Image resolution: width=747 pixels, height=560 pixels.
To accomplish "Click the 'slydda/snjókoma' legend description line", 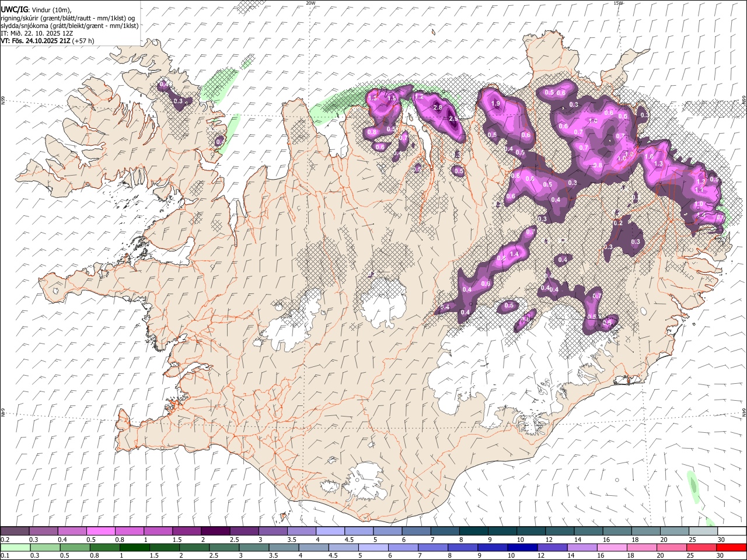I will 69,26.
